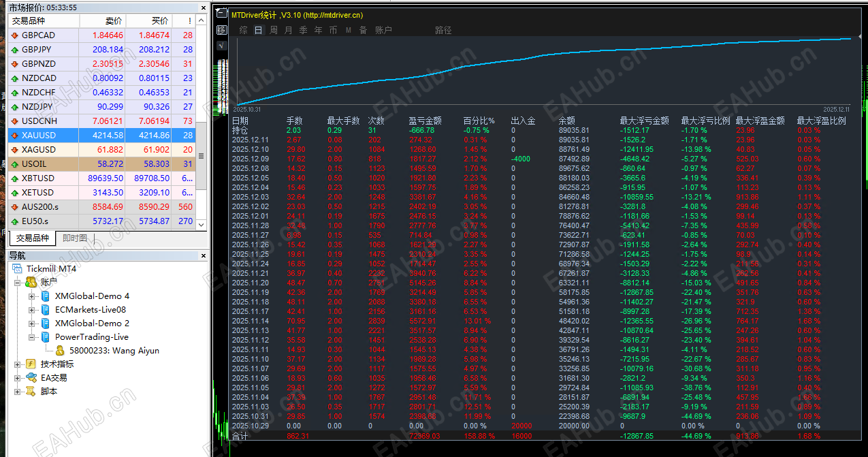Click the 盈亏金额 column header
The width and height of the screenshot is (868, 457).
(425, 121)
